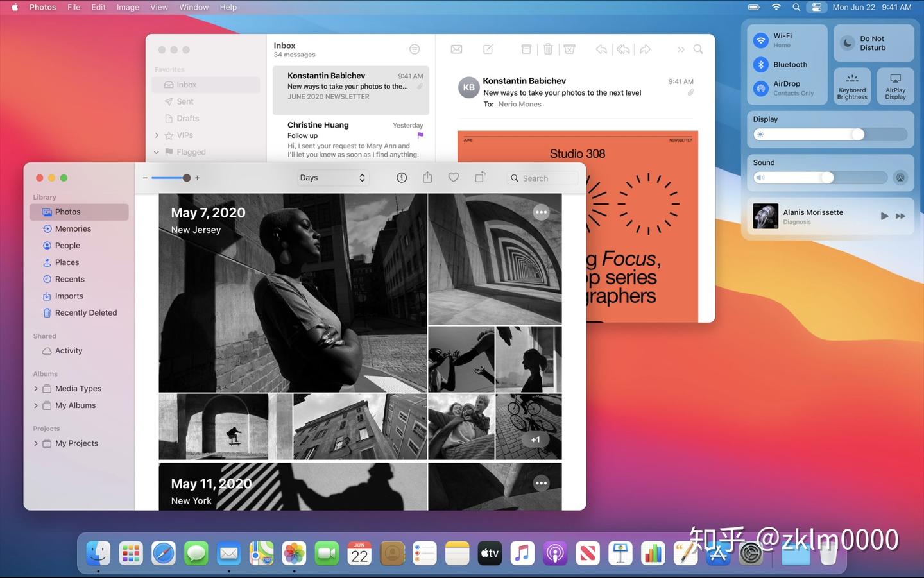Select Recently Deleted in Photos sidebar
Image resolution: width=924 pixels, height=578 pixels.
coord(86,312)
